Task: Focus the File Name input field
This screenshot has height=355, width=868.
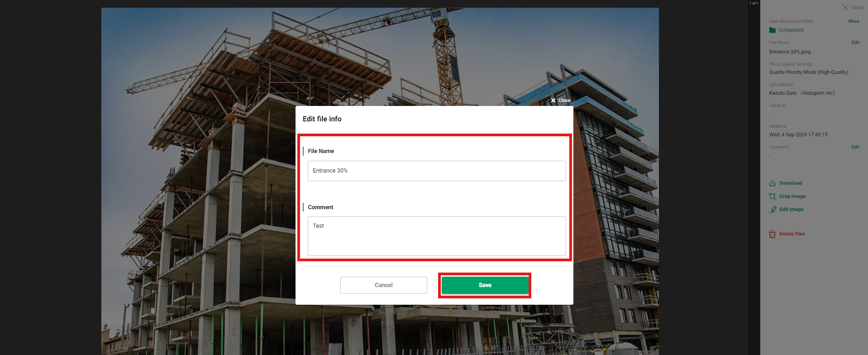Action: pyautogui.click(x=437, y=171)
